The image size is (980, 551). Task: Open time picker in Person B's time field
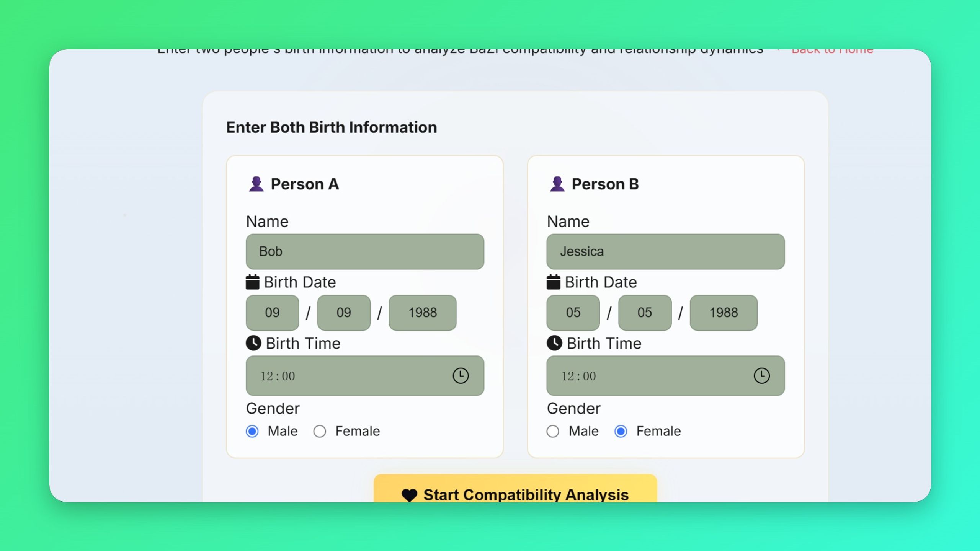tap(761, 376)
